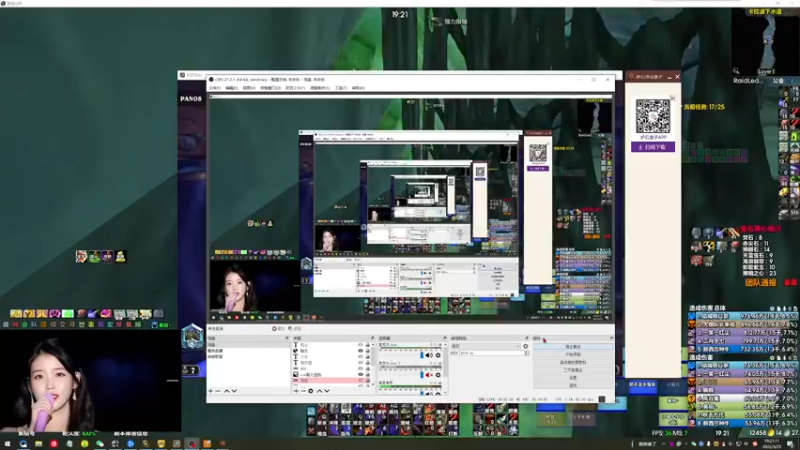Open the 编辑 (Edit) menu in OBS
Viewport: 800px width, 450px height.
point(231,88)
